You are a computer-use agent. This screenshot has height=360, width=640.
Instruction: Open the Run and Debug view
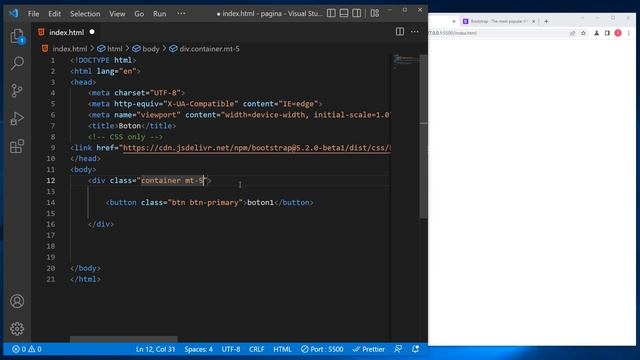(x=17, y=118)
